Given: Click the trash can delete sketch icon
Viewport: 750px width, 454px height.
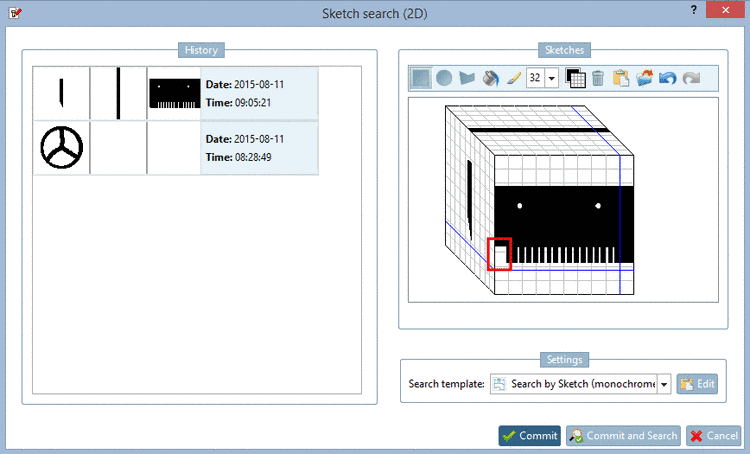Looking at the screenshot, I should point(598,78).
